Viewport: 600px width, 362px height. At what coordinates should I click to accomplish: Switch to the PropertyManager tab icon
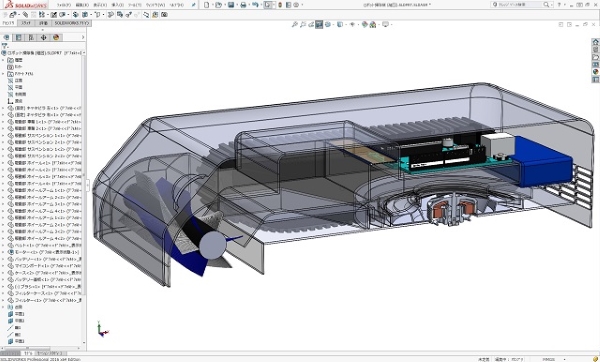coord(18,37)
